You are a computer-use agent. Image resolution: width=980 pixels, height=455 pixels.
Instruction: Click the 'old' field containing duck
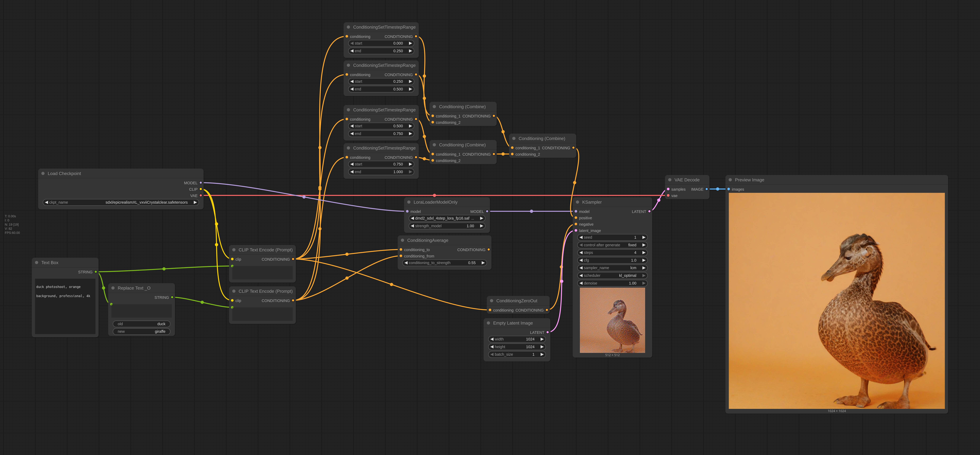click(x=141, y=324)
